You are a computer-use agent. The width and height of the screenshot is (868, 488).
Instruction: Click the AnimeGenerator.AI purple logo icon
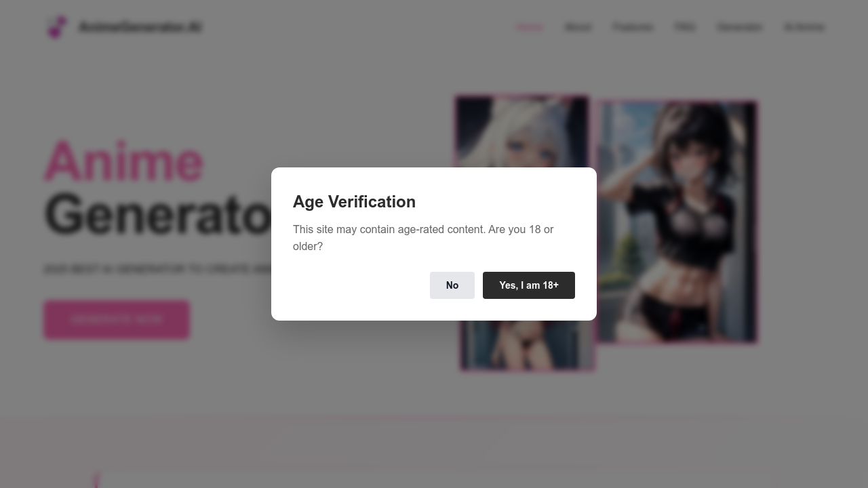(x=57, y=27)
